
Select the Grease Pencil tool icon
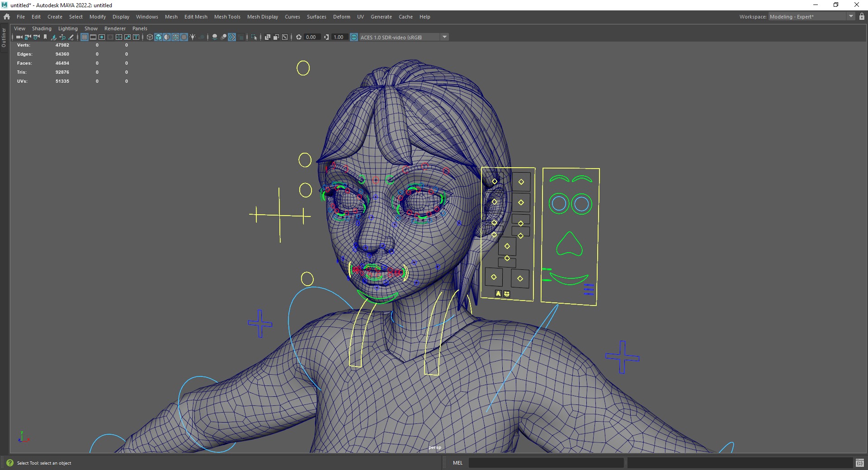click(71, 37)
